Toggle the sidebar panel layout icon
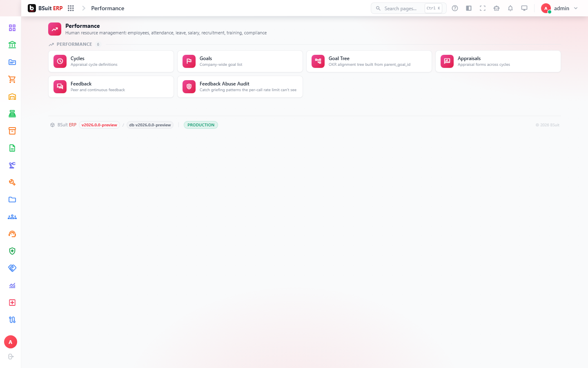 (x=469, y=8)
